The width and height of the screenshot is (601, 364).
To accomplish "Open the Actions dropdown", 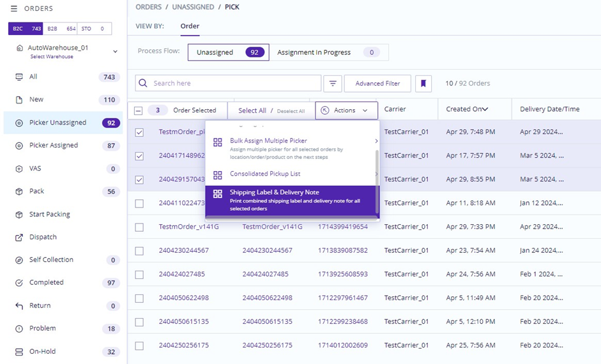I will [x=347, y=110].
